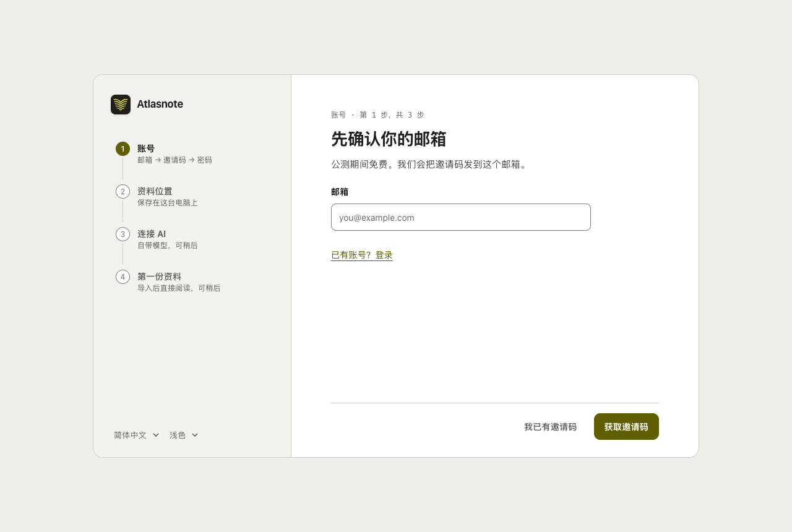Click the text 邮箱 → 邀请码 → 密码
This screenshot has width=792, height=532.
174,160
